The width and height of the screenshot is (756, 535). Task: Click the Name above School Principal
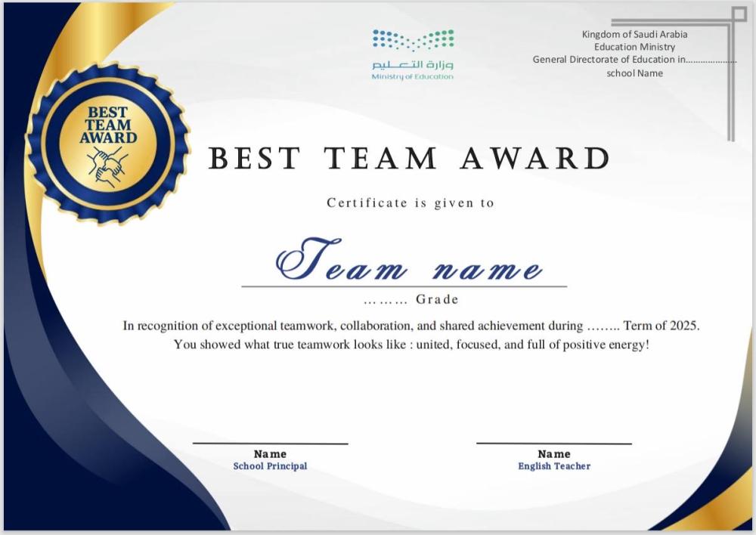pyautogui.click(x=270, y=454)
